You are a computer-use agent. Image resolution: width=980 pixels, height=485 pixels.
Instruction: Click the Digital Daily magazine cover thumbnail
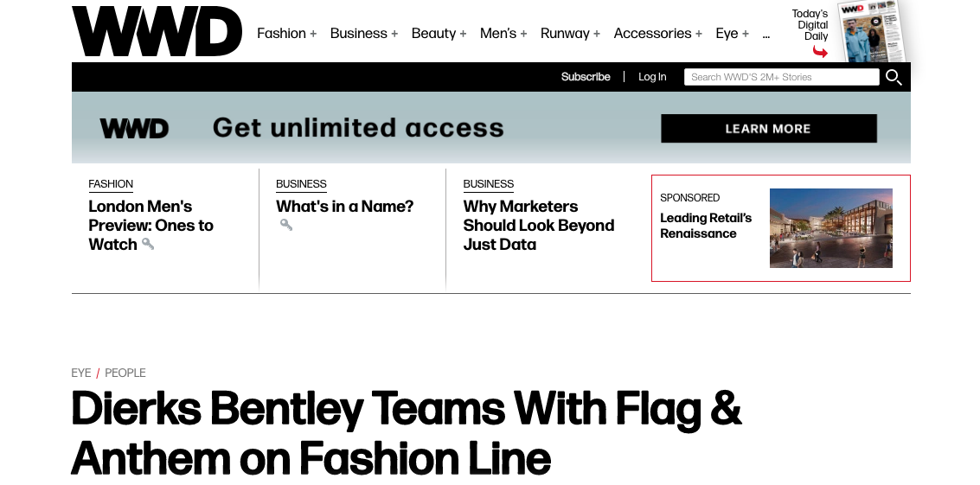(x=871, y=31)
